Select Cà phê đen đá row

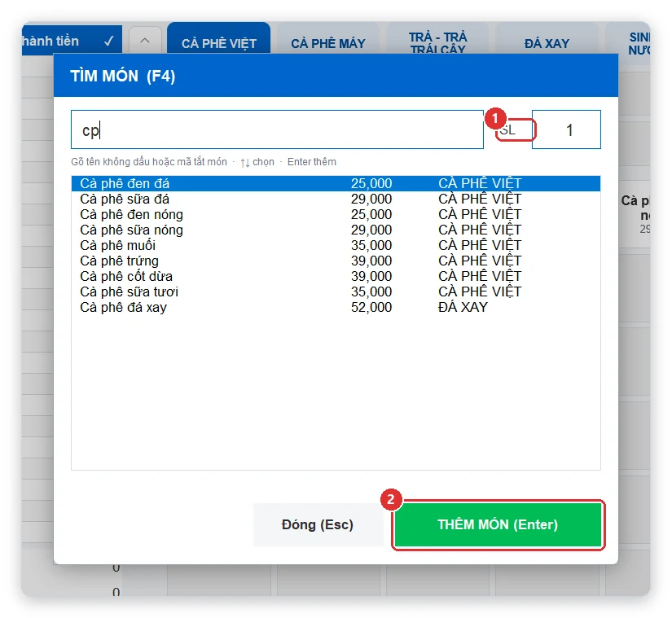[x=336, y=183]
